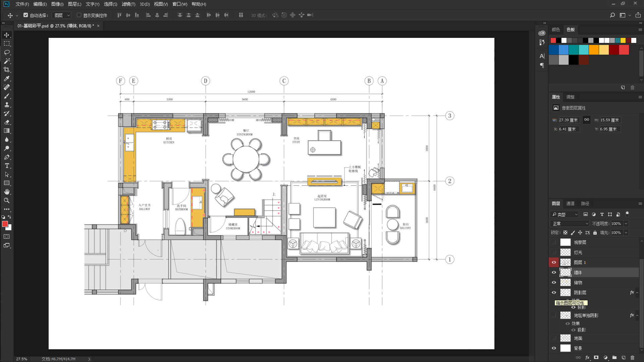Click the Magic Wand tool
Screen dimensions: 644x362
tap(7, 61)
